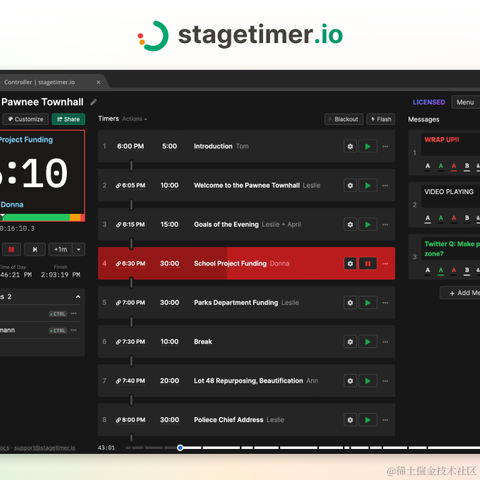Toggle bold on the Twitter Q message
The height and width of the screenshot is (480, 480).
tap(467, 270)
